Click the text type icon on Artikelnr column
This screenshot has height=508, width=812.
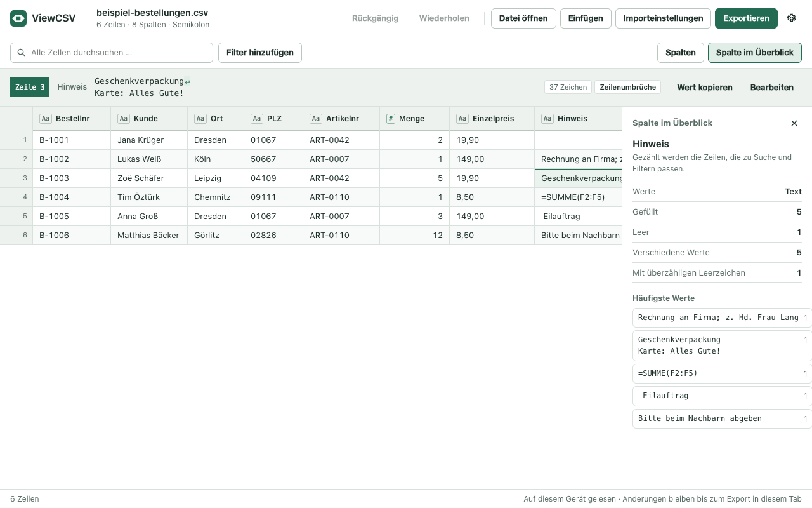coord(316,119)
